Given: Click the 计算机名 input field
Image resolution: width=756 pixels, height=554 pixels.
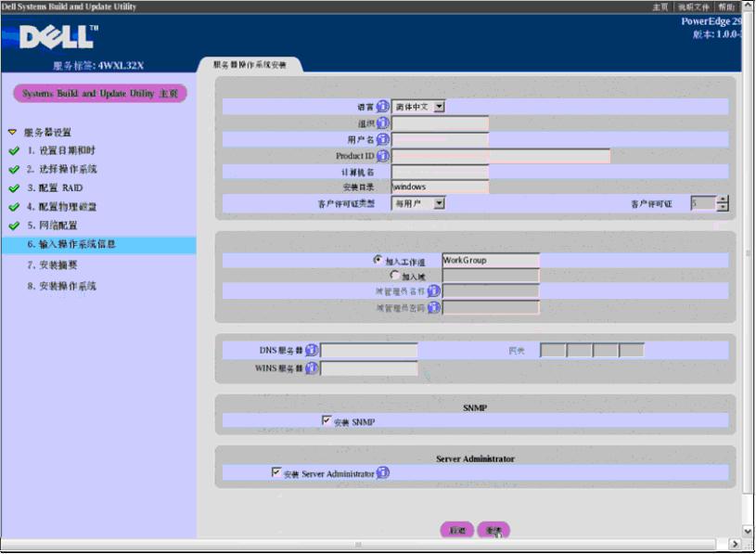Looking at the screenshot, I should tap(440, 172).
